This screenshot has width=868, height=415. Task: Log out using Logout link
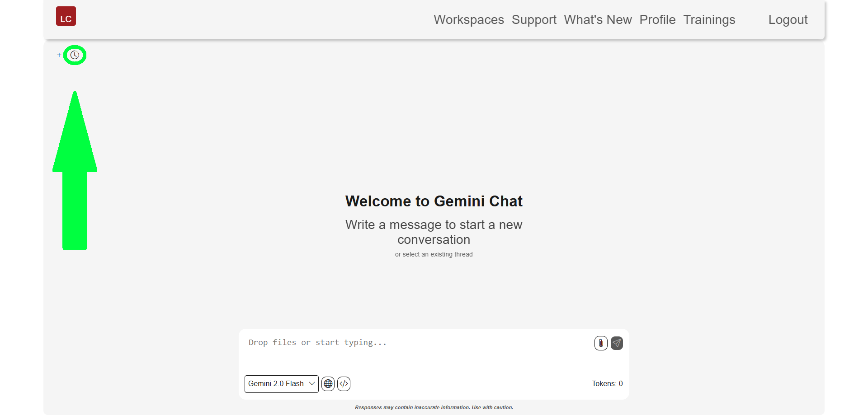point(788,20)
